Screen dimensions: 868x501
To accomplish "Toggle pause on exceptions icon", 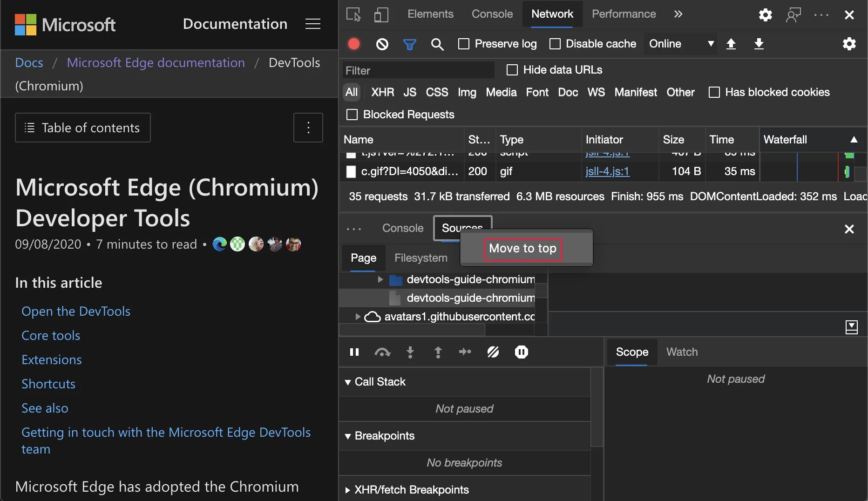I will point(522,352).
